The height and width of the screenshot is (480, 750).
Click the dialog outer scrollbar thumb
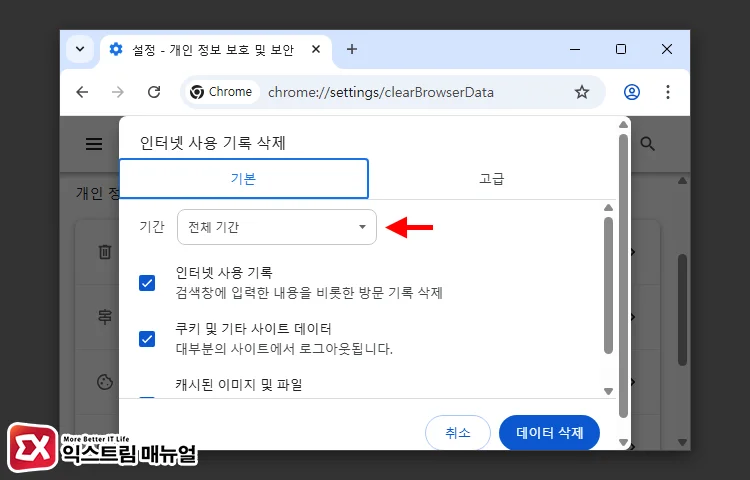[623, 276]
